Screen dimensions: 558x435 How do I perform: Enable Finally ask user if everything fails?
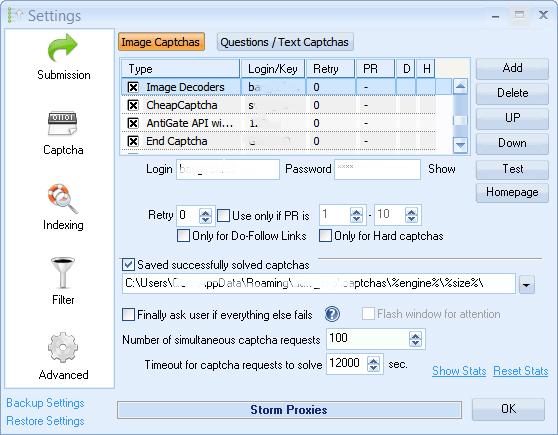tap(128, 315)
